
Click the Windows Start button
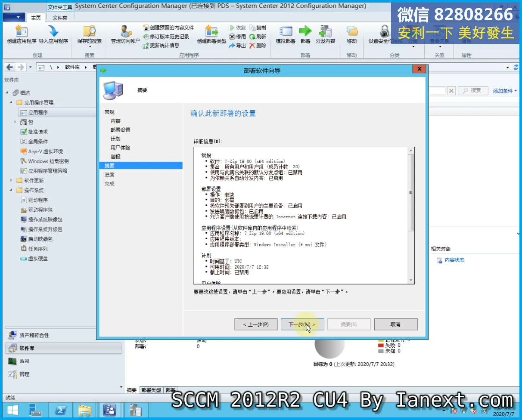pos(12,410)
